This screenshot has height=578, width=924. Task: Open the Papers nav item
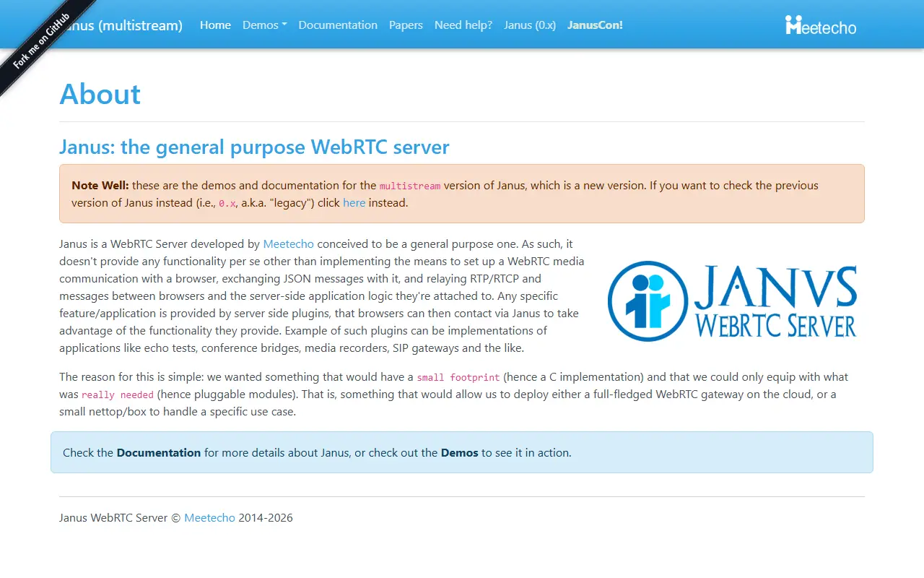[x=406, y=25]
